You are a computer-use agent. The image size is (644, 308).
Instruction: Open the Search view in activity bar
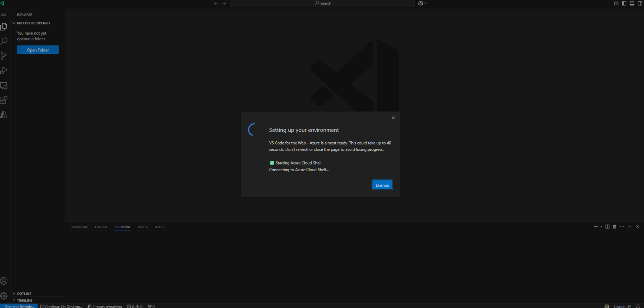click(x=4, y=41)
